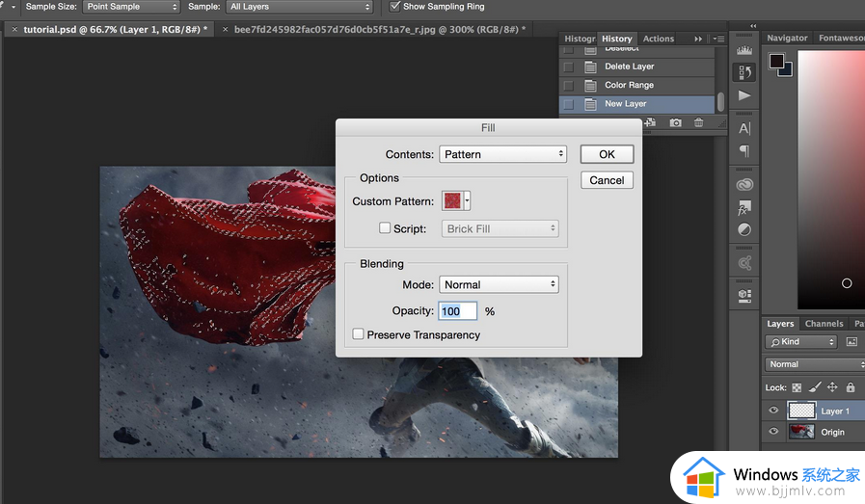The image size is (865, 504).
Task: Select the Delete Layer history state
Action: point(636,66)
